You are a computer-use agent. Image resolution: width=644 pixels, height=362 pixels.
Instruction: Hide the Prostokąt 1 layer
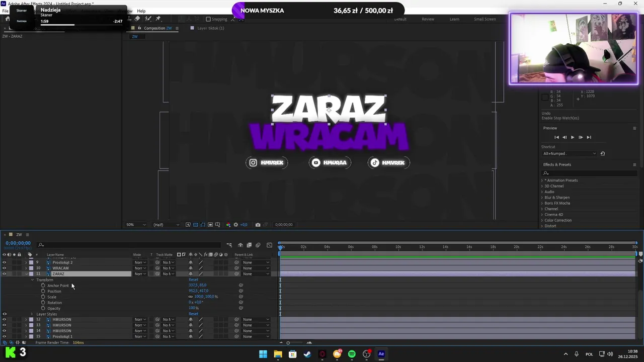(x=5, y=336)
